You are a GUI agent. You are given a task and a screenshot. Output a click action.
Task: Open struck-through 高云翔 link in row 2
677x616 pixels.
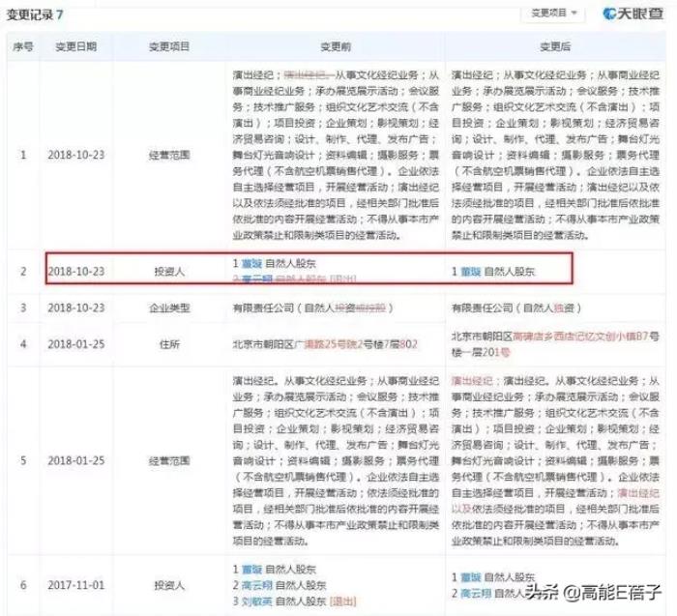pos(256,279)
